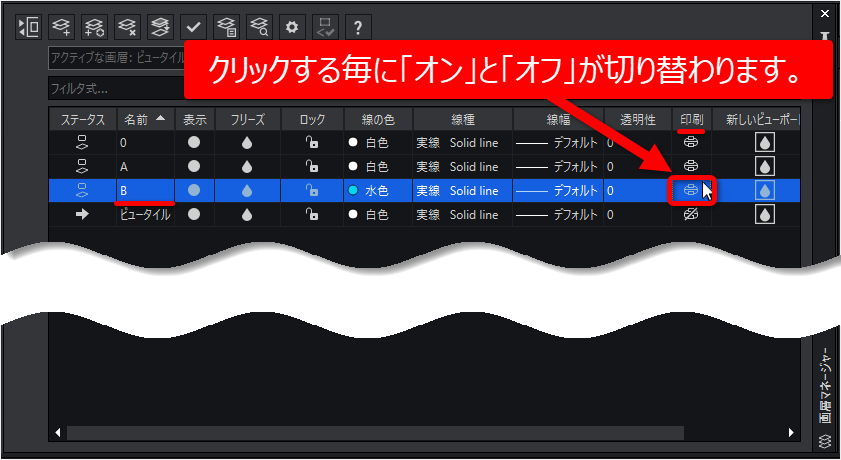
Task: Open the 水色 color of layer B
Action: (x=368, y=191)
